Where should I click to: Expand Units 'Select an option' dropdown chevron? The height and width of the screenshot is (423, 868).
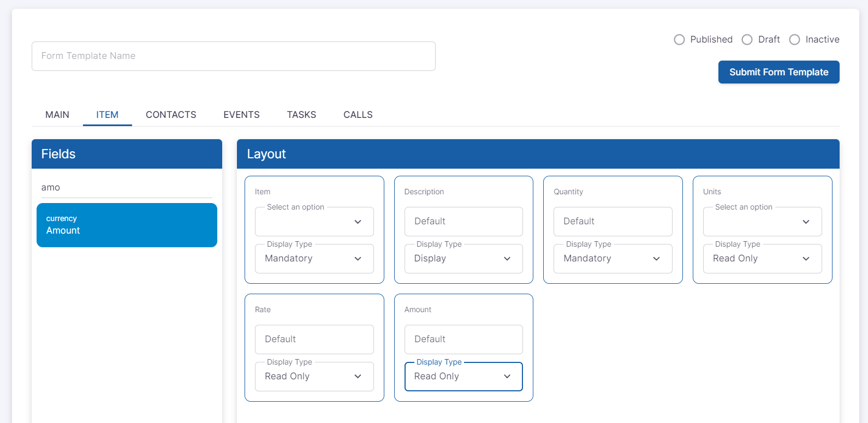[806, 222]
